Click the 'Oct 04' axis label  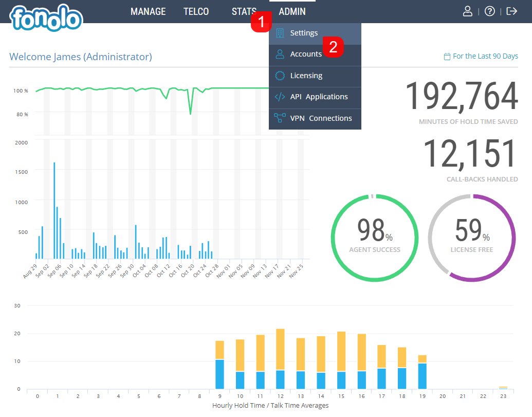tap(139, 271)
